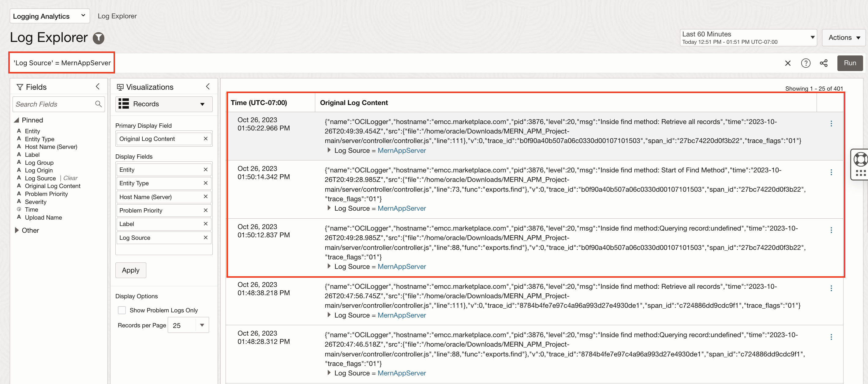Expand Log Source details on first record
868x384 pixels.
click(329, 150)
